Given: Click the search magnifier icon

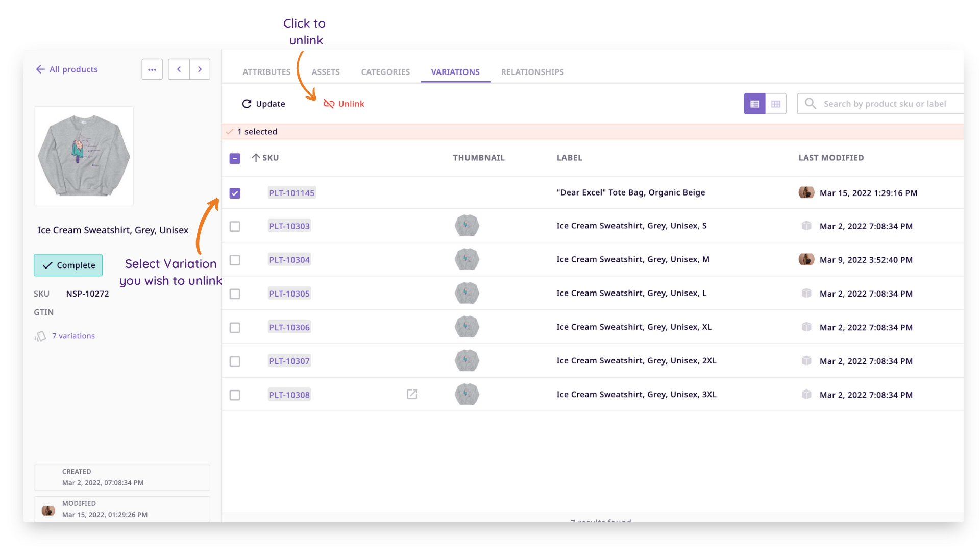Looking at the screenshot, I should click(810, 104).
